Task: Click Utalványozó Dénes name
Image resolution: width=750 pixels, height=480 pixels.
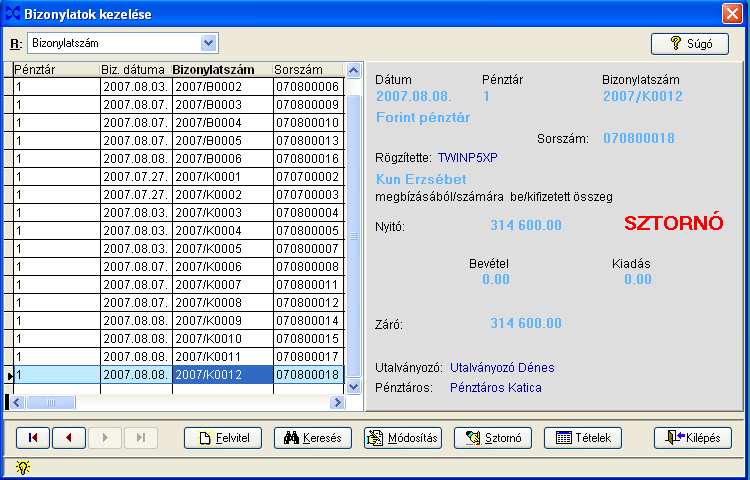Action: tap(502, 368)
